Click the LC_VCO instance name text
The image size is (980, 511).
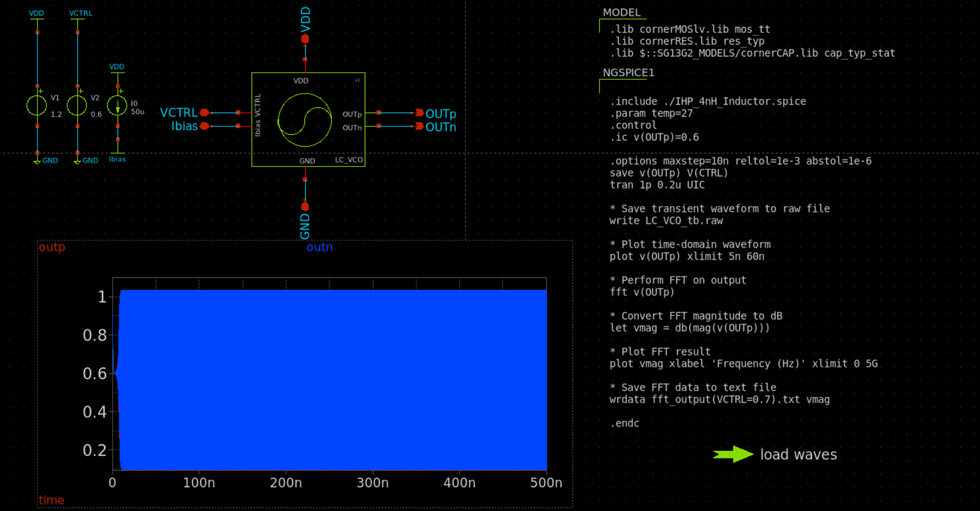point(349,160)
